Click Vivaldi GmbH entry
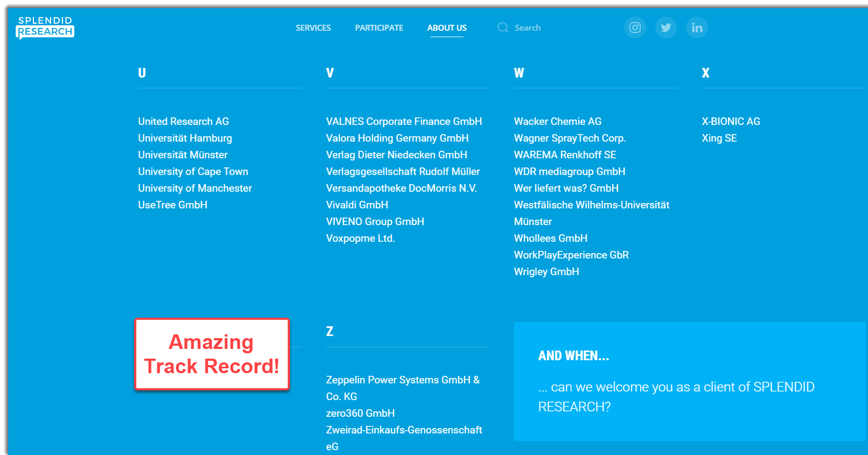Image resolution: width=868 pixels, height=455 pixels. 357,205
